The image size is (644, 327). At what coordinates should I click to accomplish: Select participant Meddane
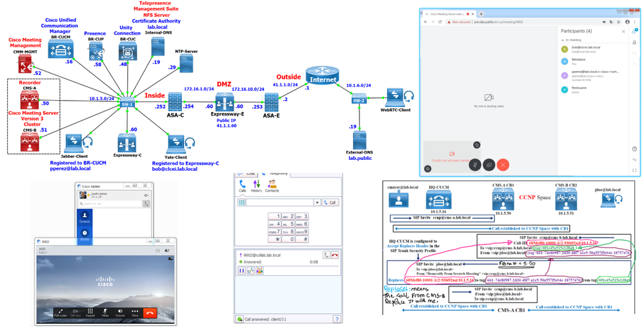point(593,61)
